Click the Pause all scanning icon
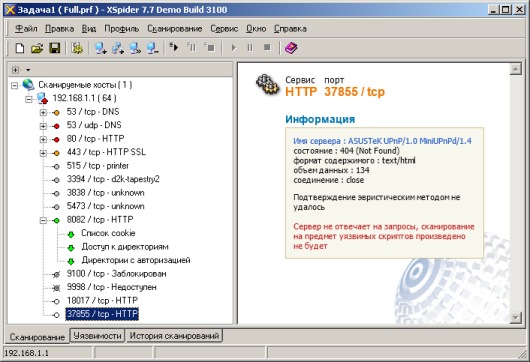Screen dimensions: 530x362 [x=192, y=47]
